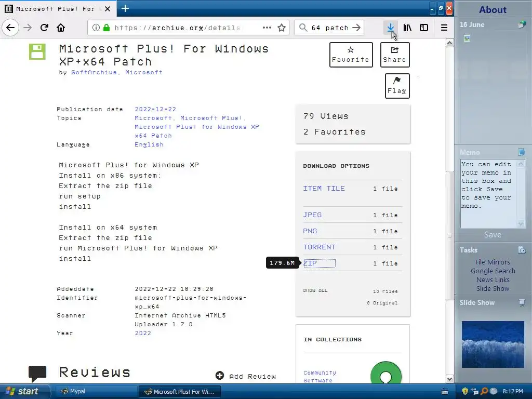Open News Links task

pos(493,280)
